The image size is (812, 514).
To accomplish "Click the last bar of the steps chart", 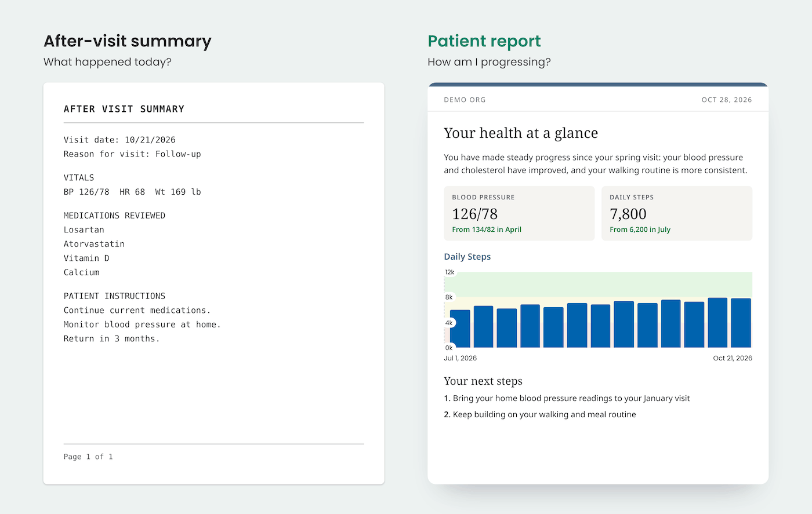I will [x=741, y=323].
